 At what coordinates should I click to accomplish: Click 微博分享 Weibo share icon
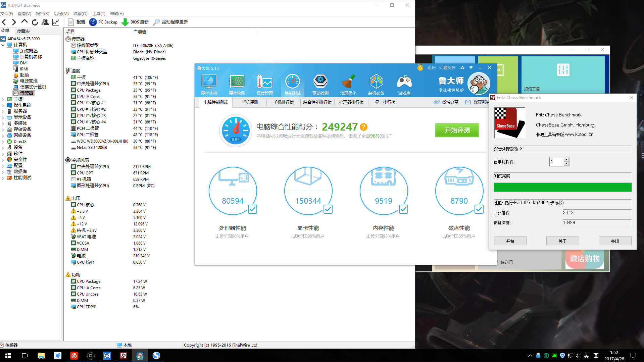point(436,102)
